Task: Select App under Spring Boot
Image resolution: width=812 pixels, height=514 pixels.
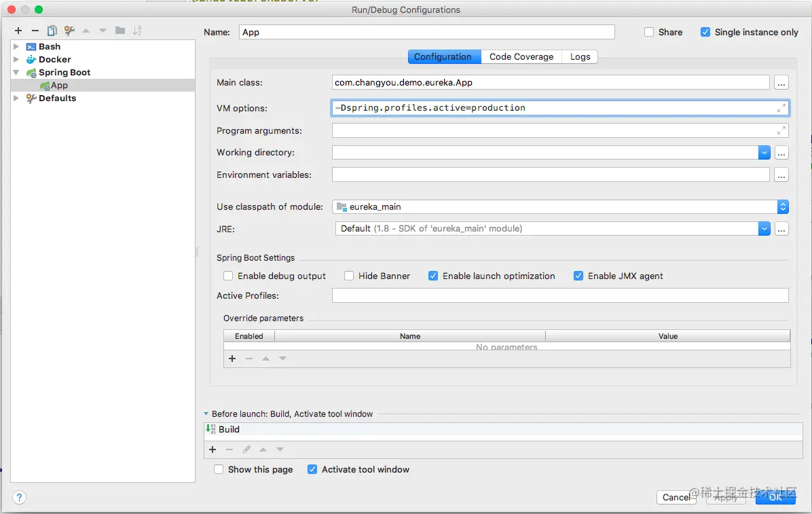Action: tap(103, 86)
